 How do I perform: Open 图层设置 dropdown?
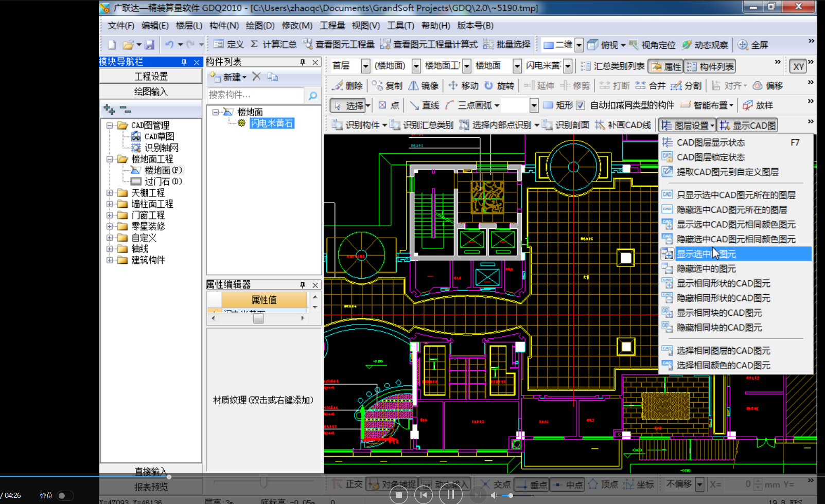point(688,125)
